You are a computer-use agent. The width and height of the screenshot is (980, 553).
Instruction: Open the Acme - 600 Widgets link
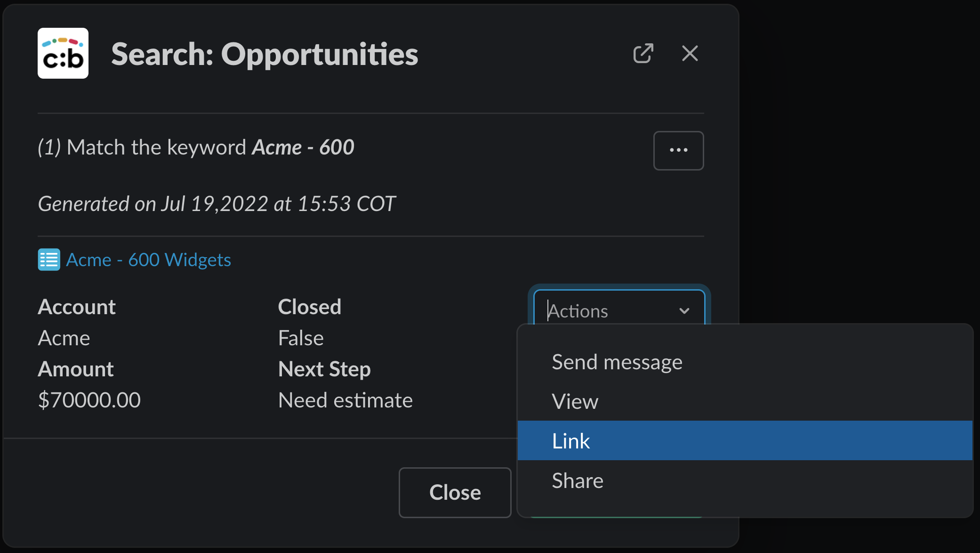(148, 260)
